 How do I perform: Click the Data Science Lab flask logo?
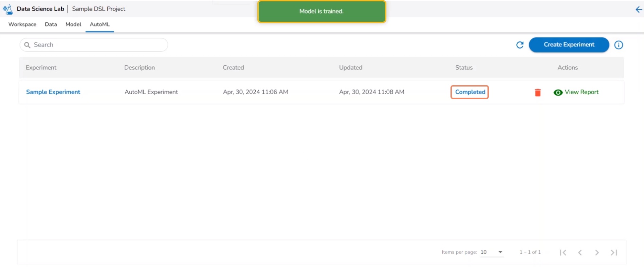pos(7,9)
